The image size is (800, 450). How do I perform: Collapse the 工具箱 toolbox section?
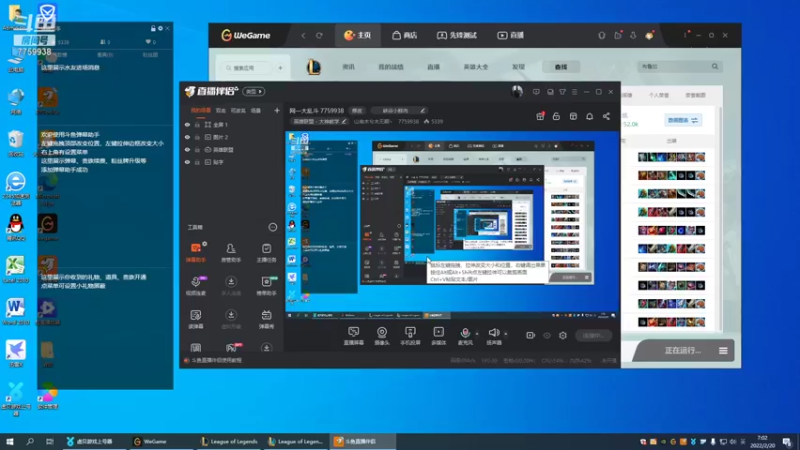(272, 227)
